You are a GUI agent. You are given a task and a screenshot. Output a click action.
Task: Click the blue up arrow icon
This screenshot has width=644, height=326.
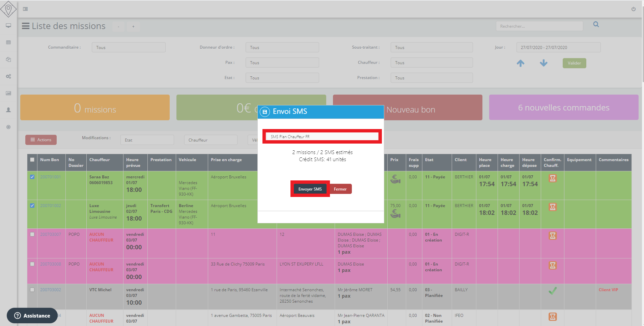point(521,63)
